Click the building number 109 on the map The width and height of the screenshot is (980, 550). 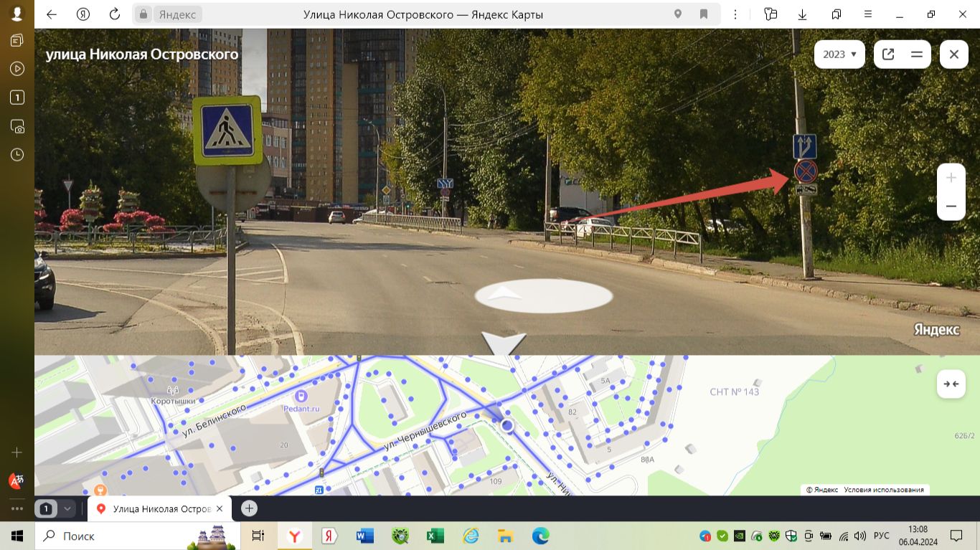coord(496,481)
